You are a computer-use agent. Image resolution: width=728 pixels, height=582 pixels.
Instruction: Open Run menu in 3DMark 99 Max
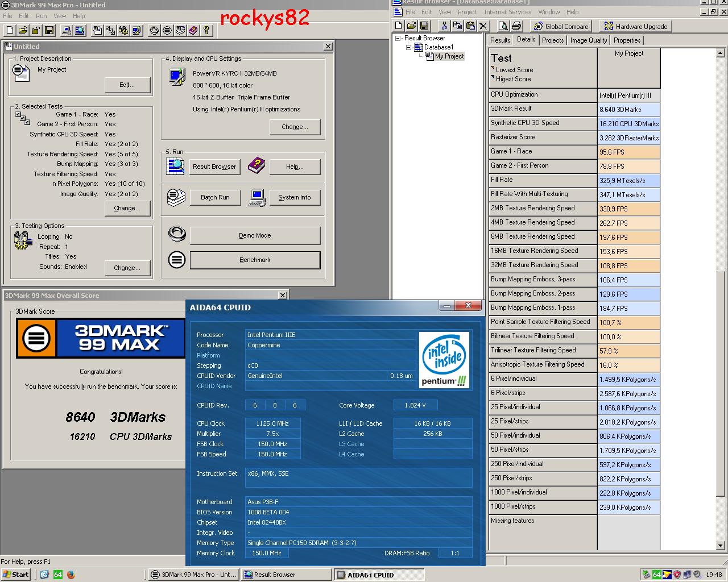(41, 16)
